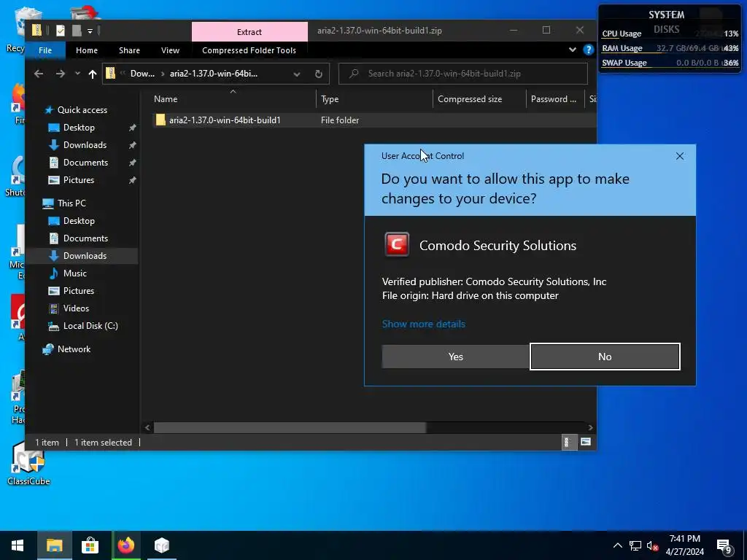Click Yes in User Account Control dialog
Viewport: 747px width, 560px height.
pyautogui.click(x=455, y=356)
